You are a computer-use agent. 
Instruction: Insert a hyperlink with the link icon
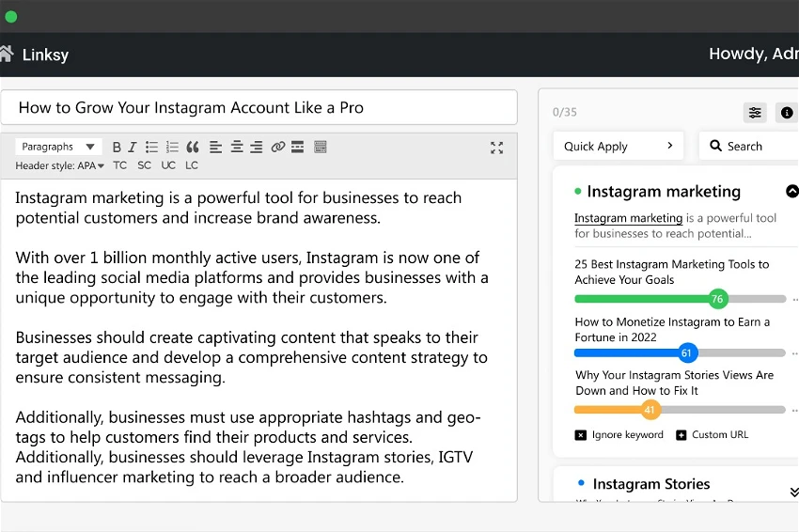pos(277,147)
